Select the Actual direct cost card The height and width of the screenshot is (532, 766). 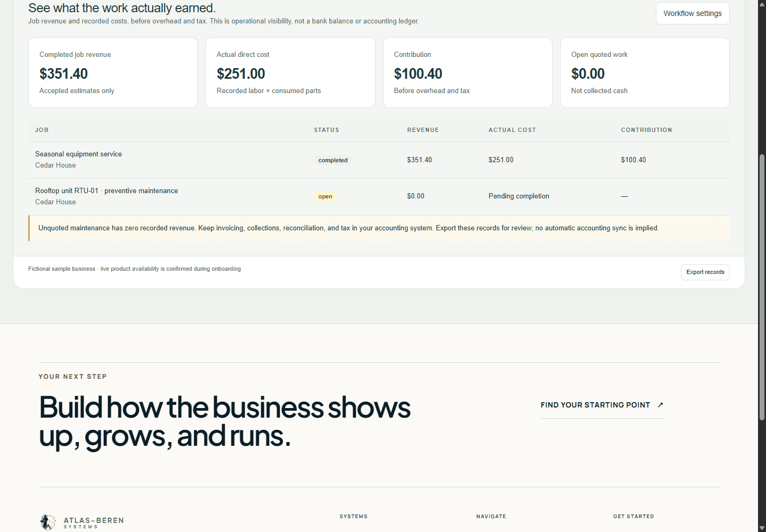tap(290, 72)
